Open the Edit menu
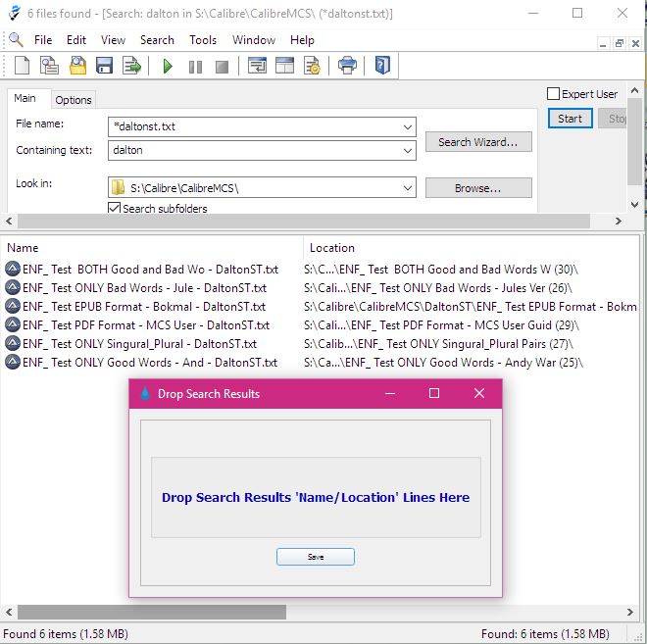This screenshot has width=647, height=644. pos(76,40)
